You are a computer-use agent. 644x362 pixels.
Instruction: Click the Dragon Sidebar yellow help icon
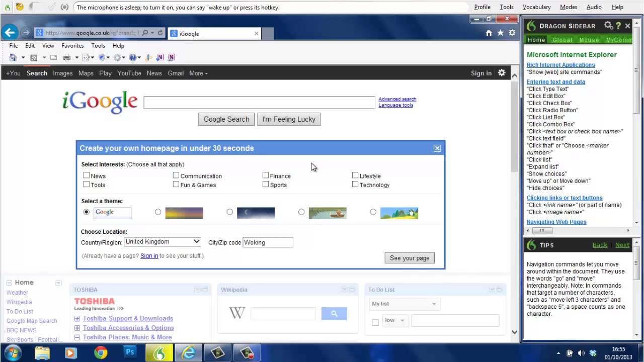pos(618,26)
